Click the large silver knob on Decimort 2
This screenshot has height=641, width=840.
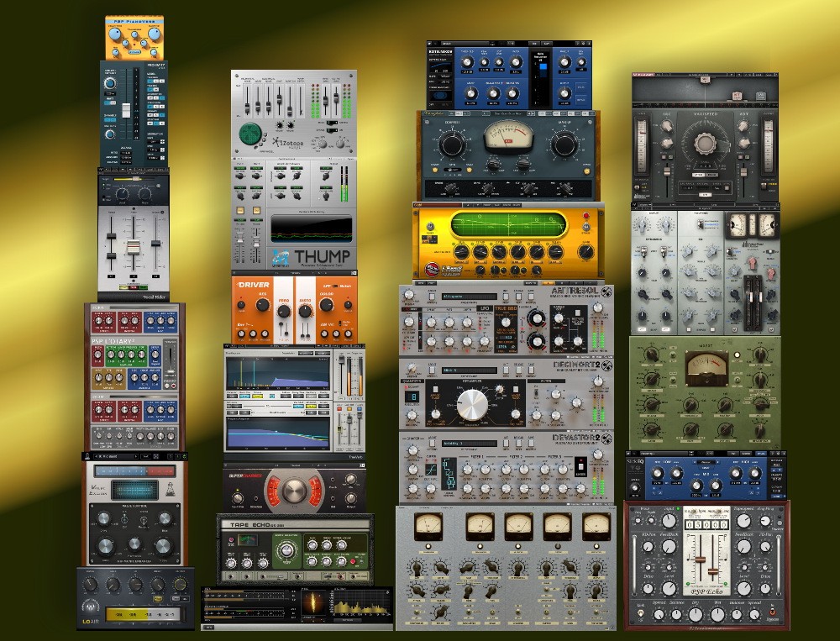pyautogui.click(x=472, y=405)
